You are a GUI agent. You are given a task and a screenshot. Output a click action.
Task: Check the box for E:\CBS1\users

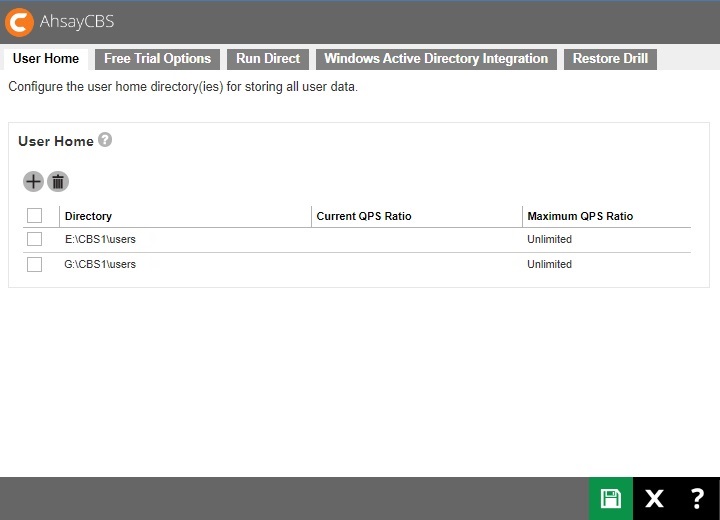[x=35, y=239]
